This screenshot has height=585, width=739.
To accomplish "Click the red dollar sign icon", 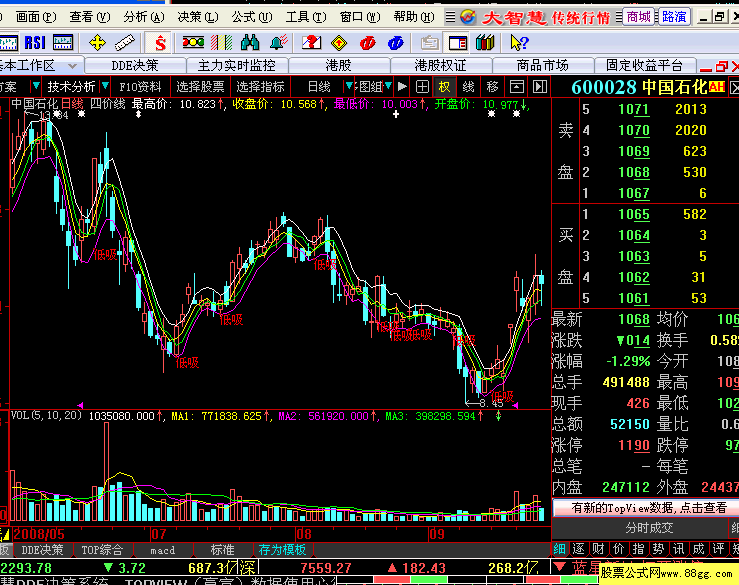I will 160,43.
